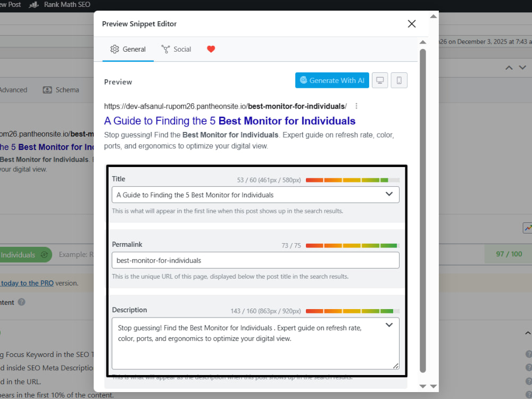Image resolution: width=532 pixels, height=399 pixels.
Task: Click the Permalink field label
Action: click(127, 244)
